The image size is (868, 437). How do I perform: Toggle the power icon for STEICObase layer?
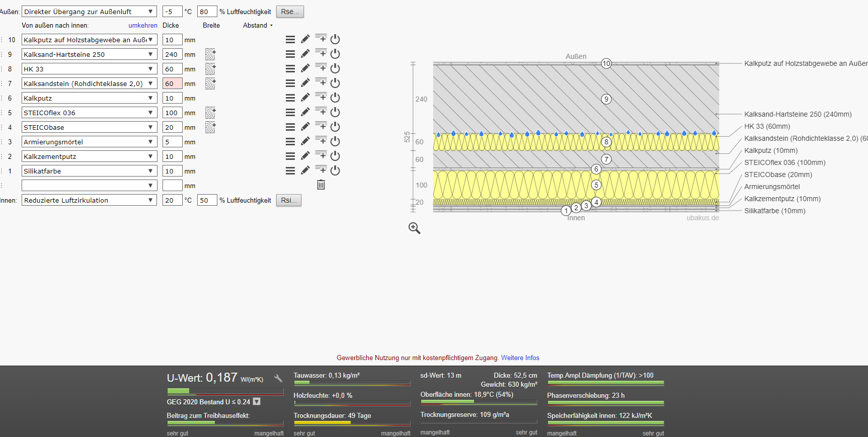pos(335,127)
